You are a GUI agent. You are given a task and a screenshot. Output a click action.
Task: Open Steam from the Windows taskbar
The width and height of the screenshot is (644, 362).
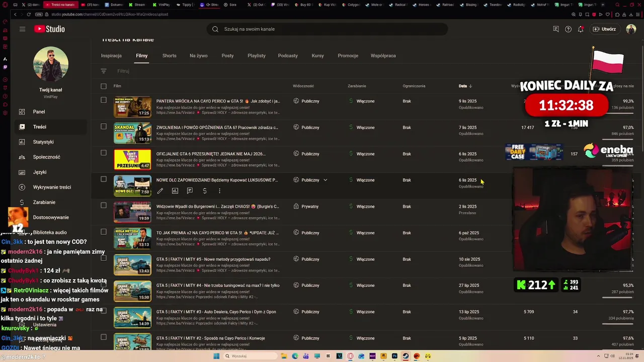coord(406,356)
